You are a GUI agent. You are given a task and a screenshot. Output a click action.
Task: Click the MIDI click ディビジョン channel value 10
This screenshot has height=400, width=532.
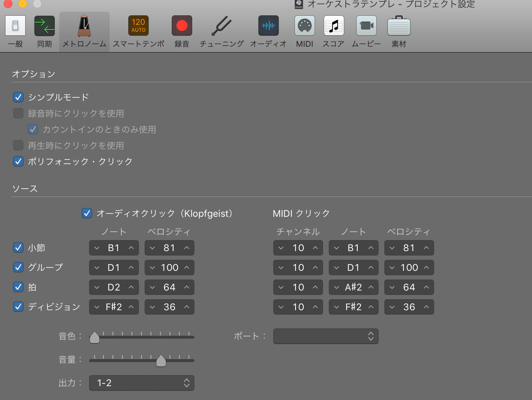pos(299,307)
